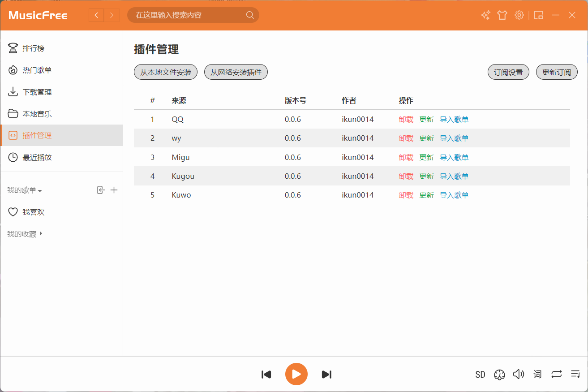The height and width of the screenshot is (392, 588).
Task: Open 最近播放 in sidebar
Action: (62, 157)
